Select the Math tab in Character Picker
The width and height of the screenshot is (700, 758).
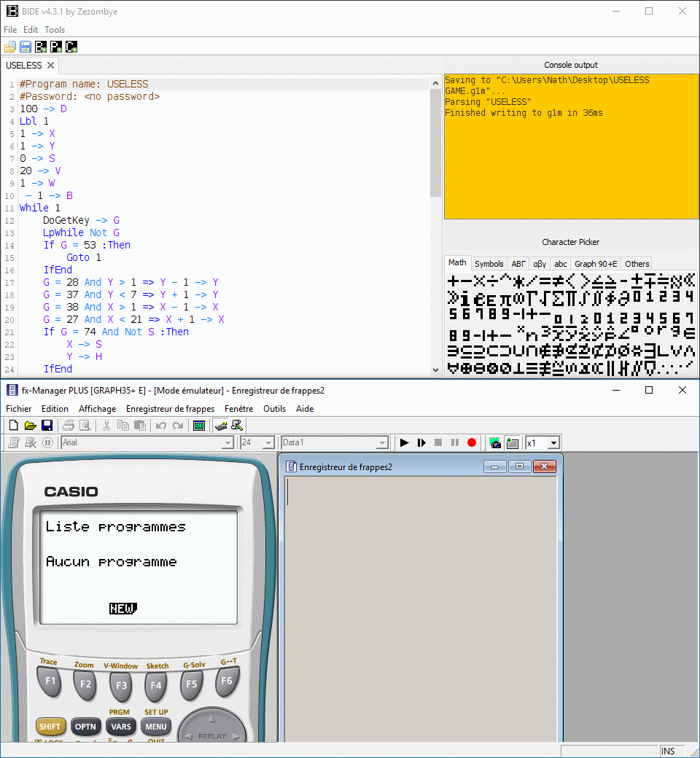click(x=457, y=262)
